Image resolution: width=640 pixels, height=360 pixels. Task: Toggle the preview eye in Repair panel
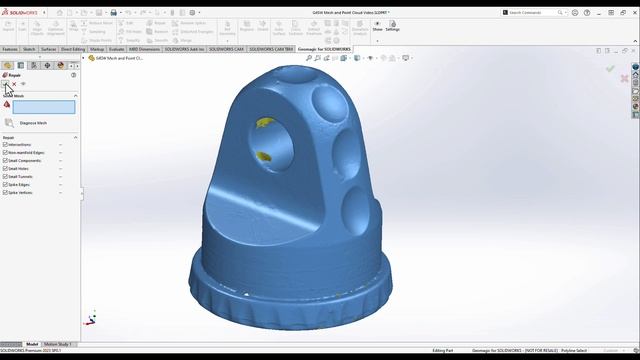[23, 84]
